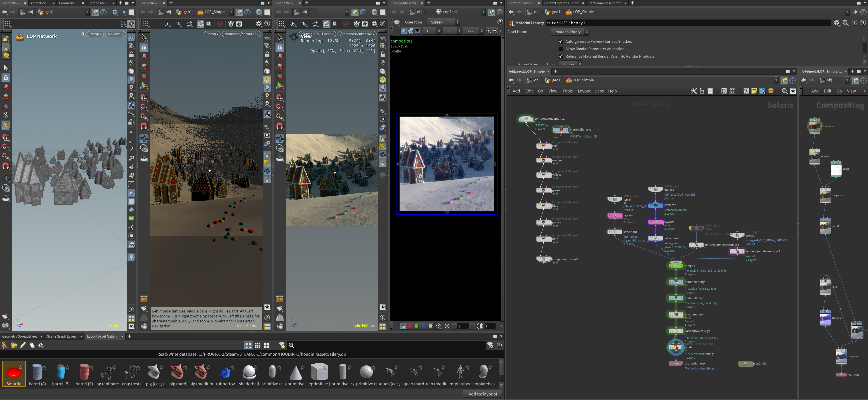Click the karmaphysicalsky1 node
The image size is (868, 400).
(676, 331)
